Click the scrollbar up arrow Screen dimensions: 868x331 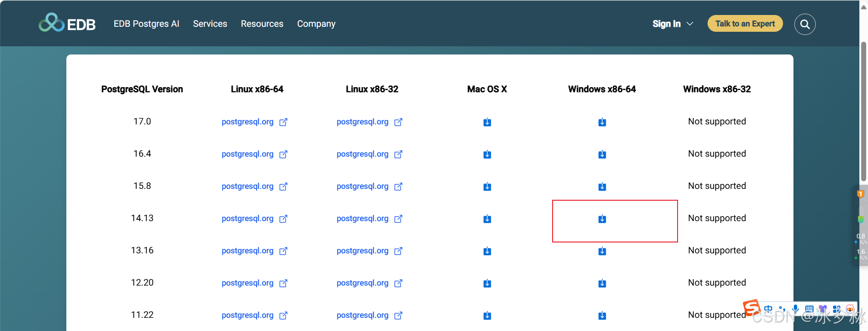pos(863,7)
